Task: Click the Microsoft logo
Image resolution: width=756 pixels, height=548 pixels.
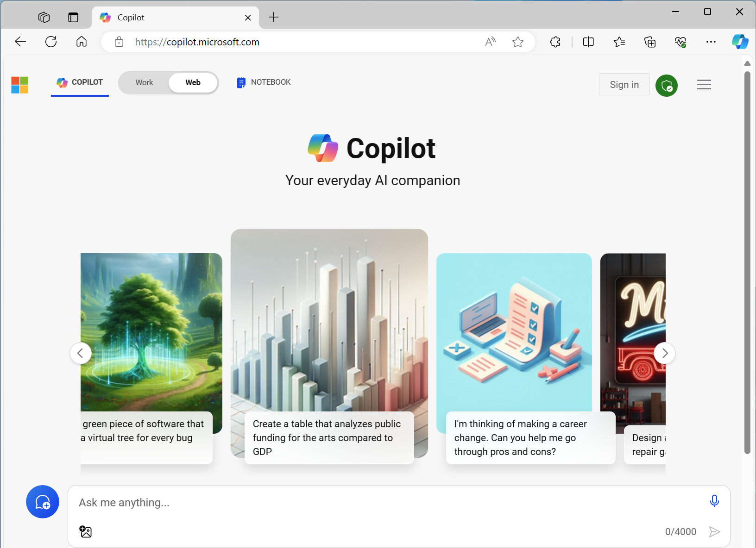Action: (x=20, y=85)
